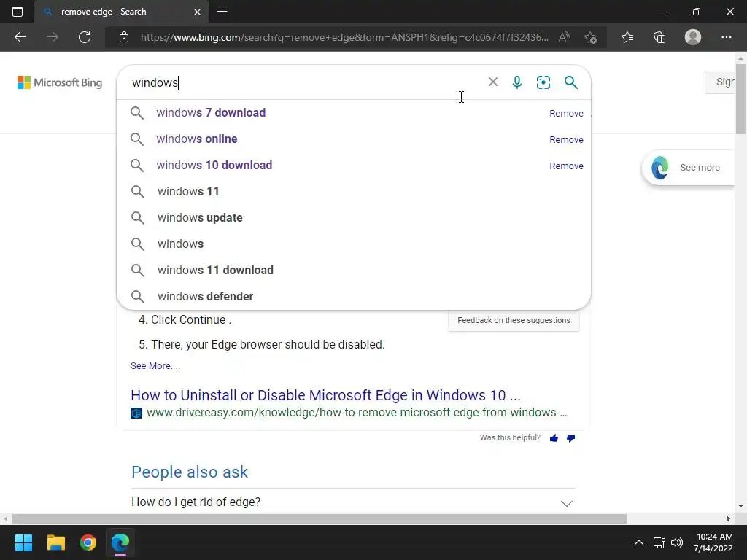Select suggestion 'windows 11 download'
This screenshot has height=560, width=747.
354,270
